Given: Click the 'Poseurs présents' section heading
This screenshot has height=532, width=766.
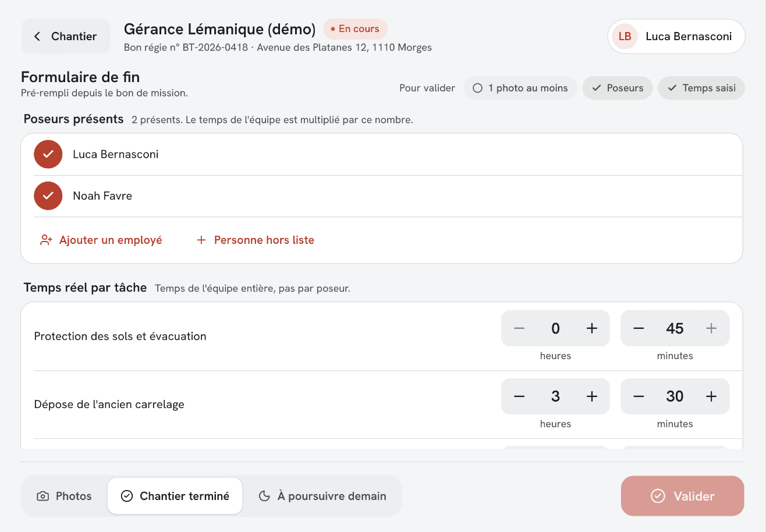Looking at the screenshot, I should [74, 119].
